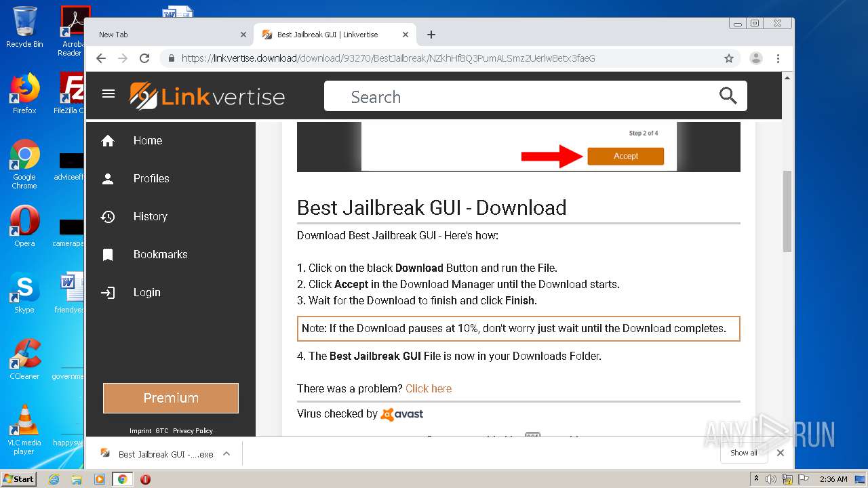868x488 pixels.
Task: Bookmark this page with the star
Action: [729, 58]
